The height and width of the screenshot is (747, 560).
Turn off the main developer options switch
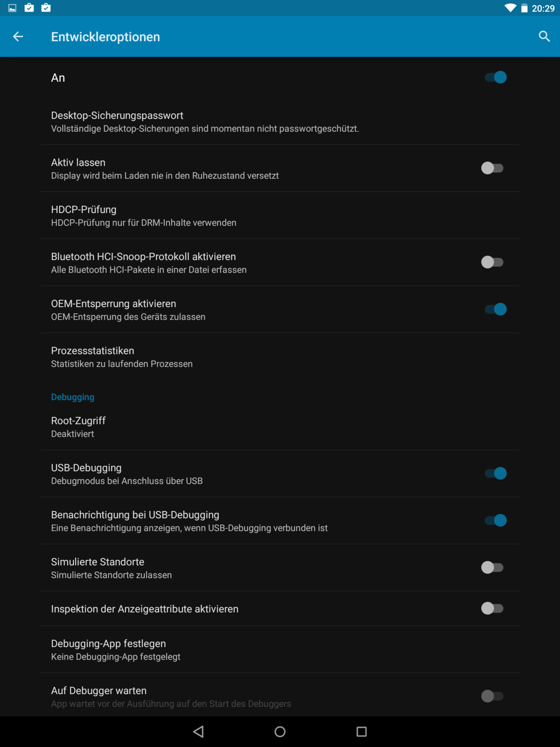495,78
